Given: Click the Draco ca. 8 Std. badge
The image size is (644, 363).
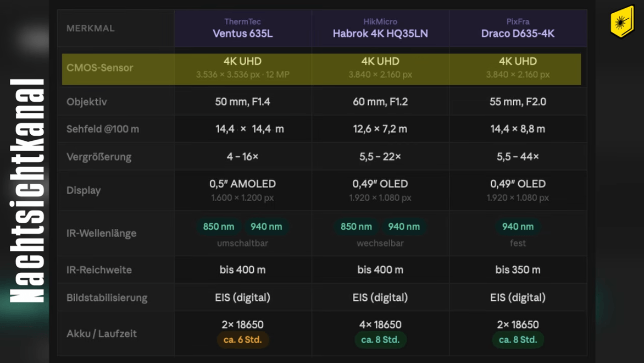Looking at the screenshot, I should pos(518,340).
